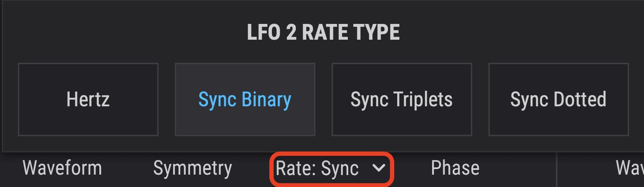Viewport: 644px width, 187px height.
Task: Collapse the rate type popup via down arrow
Action: coord(378,168)
